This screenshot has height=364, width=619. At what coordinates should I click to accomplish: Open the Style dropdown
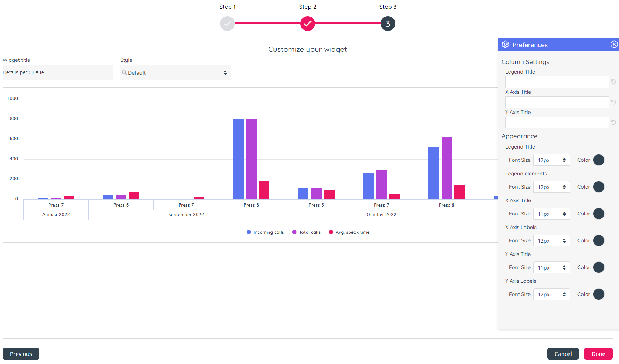[x=176, y=73]
